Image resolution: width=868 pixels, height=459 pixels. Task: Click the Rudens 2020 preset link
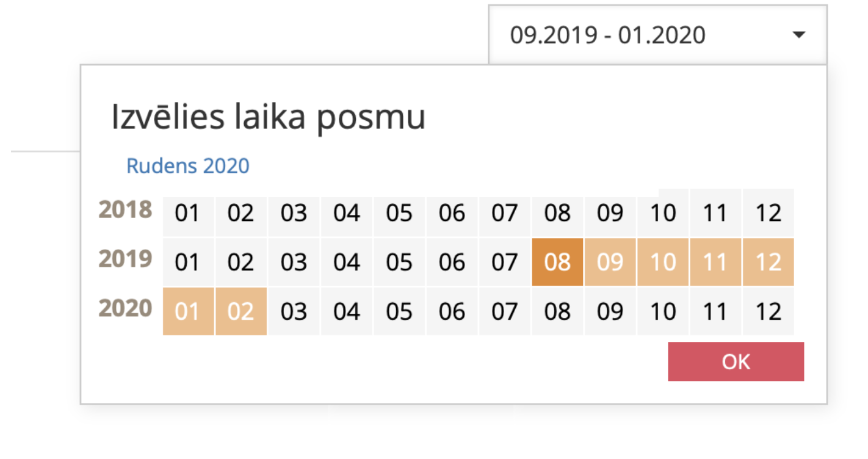188,166
